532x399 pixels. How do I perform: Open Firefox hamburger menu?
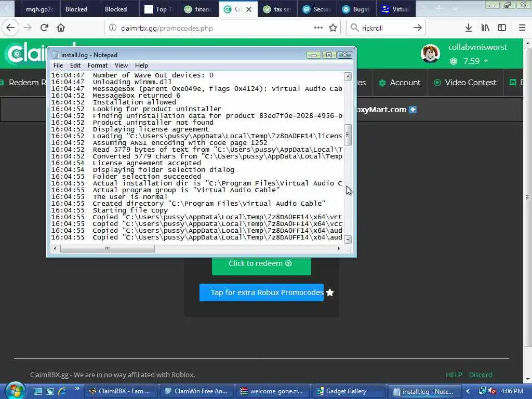(522, 28)
